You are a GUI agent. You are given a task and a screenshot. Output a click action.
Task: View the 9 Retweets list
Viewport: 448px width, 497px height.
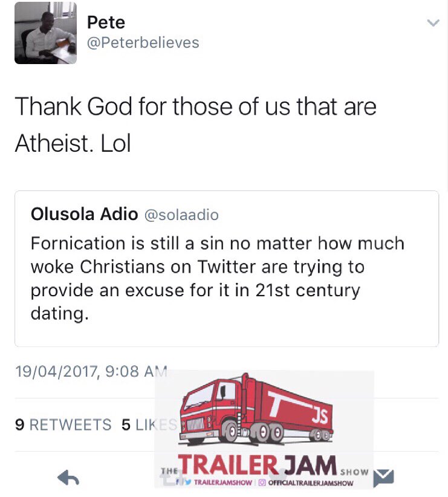[63, 424]
